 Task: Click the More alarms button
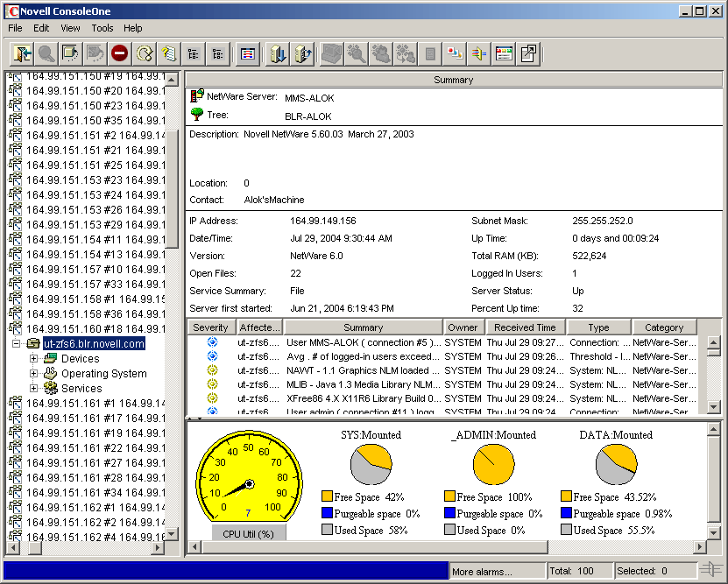click(497, 570)
